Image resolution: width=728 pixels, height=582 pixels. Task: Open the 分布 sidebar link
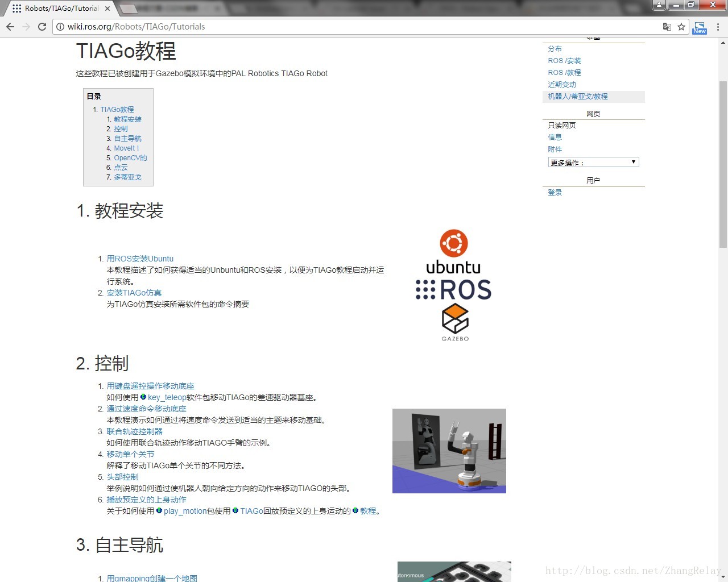click(x=555, y=49)
